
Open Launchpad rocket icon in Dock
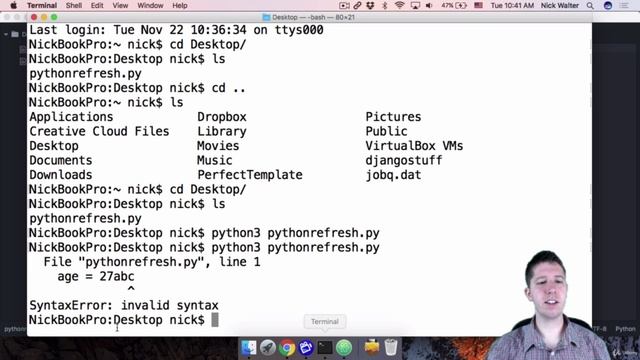pyautogui.click(x=268, y=347)
